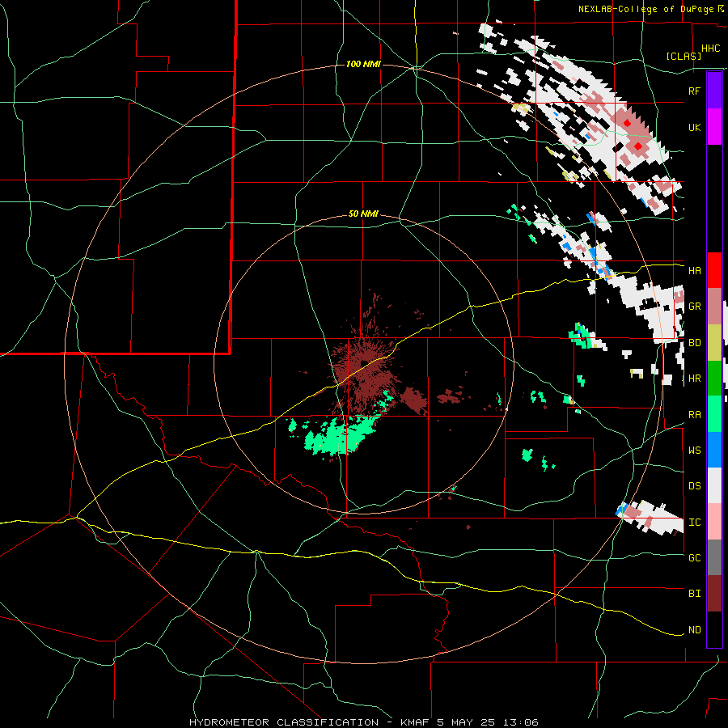The width and height of the screenshot is (728, 728).
Task: Select the BI legend label
Action: [x=694, y=594]
